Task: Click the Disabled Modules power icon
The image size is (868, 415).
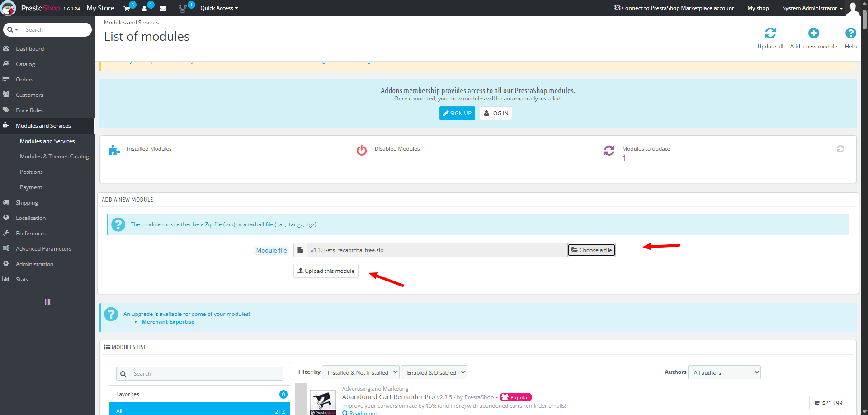Action: (362, 150)
